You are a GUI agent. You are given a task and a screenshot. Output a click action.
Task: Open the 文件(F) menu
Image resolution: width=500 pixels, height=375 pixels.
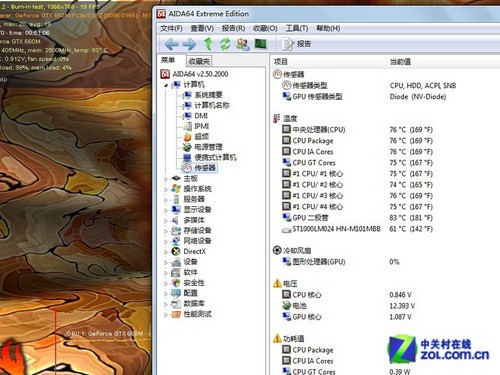tap(171, 28)
